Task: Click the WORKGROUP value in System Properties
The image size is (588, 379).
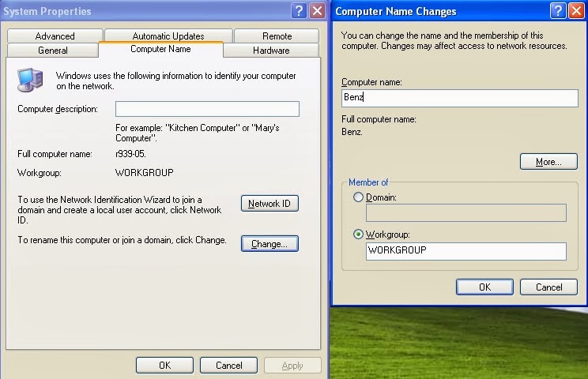Action: click(x=145, y=173)
